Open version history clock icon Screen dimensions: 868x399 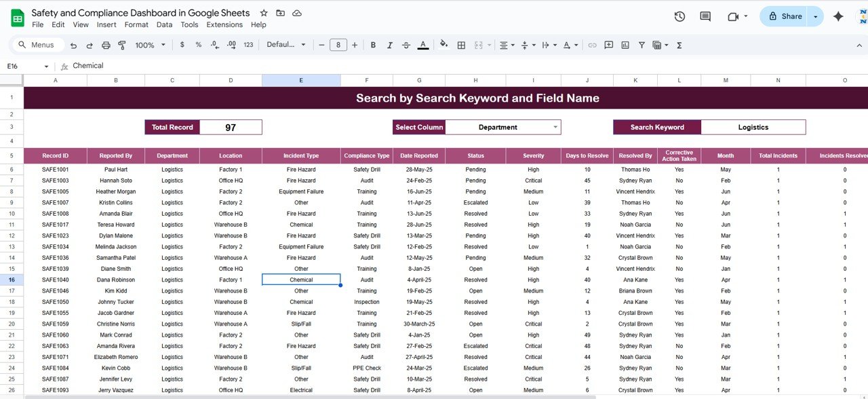679,17
